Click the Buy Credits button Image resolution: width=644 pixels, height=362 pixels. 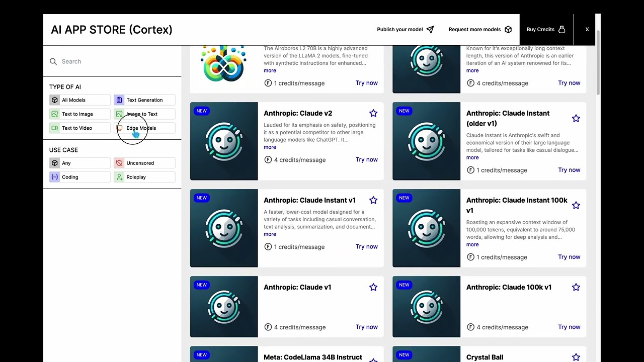545,29
